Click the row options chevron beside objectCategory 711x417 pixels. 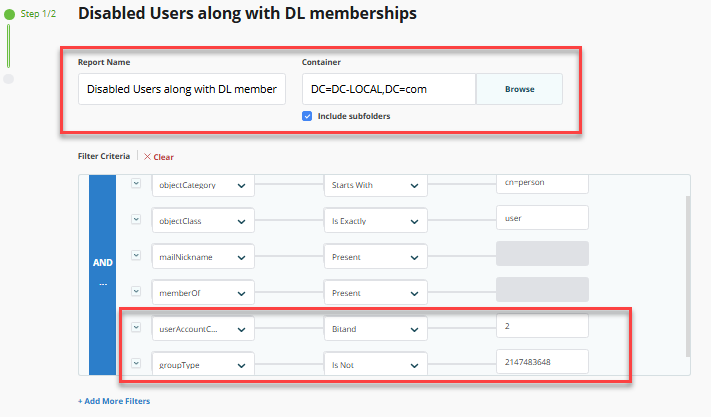[136, 183]
